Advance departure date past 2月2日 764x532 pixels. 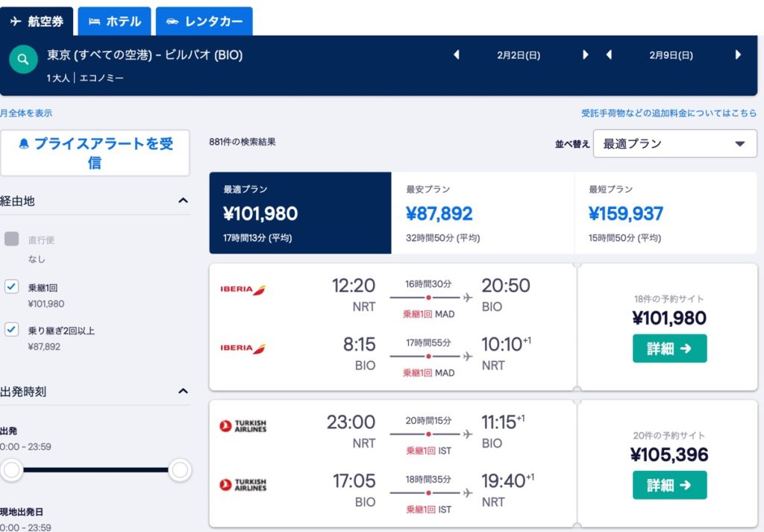[585, 54]
